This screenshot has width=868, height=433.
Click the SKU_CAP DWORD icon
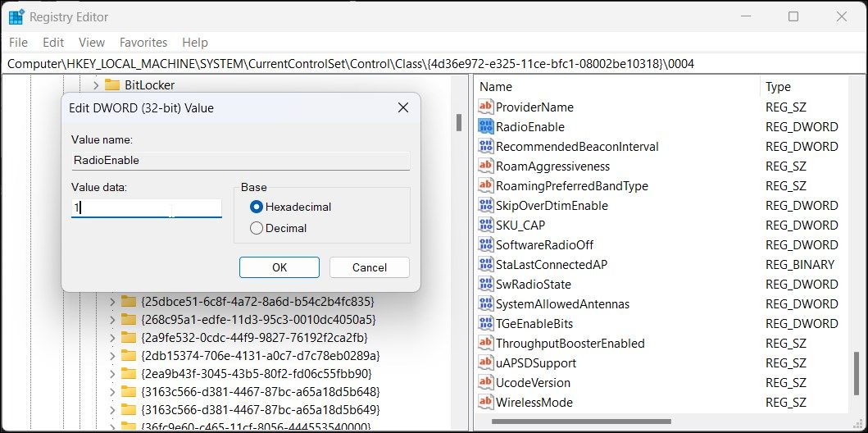point(485,225)
